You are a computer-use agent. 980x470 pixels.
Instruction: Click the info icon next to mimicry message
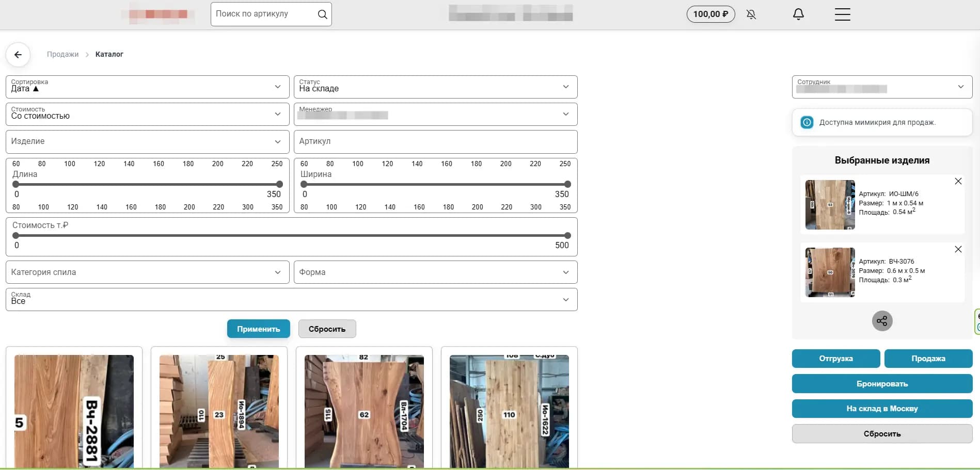pyautogui.click(x=807, y=122)
